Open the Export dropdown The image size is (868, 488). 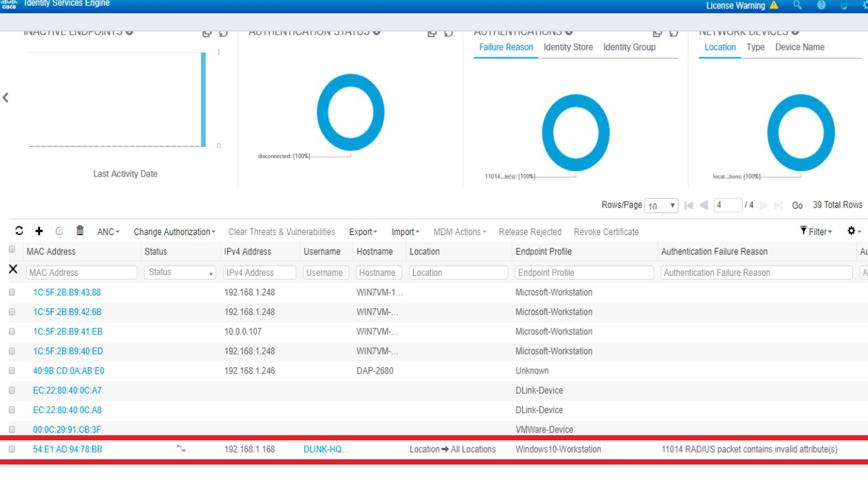tap(363, 232)
